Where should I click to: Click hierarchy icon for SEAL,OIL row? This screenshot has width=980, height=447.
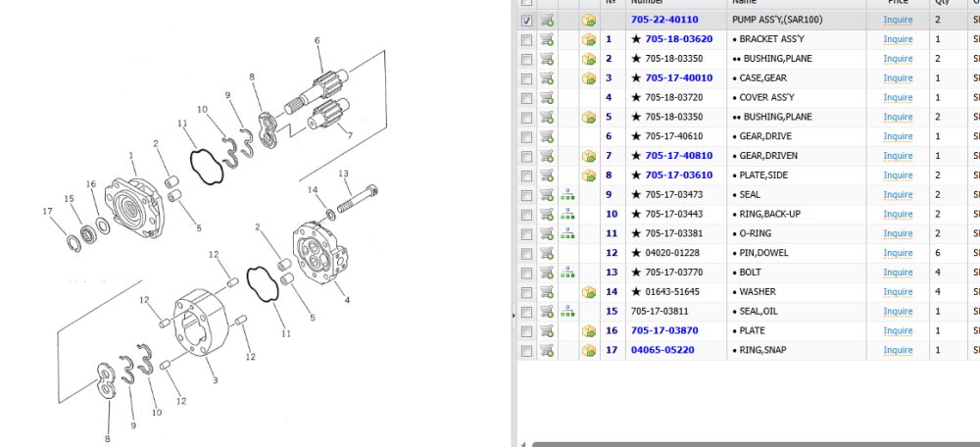point(567,312)
